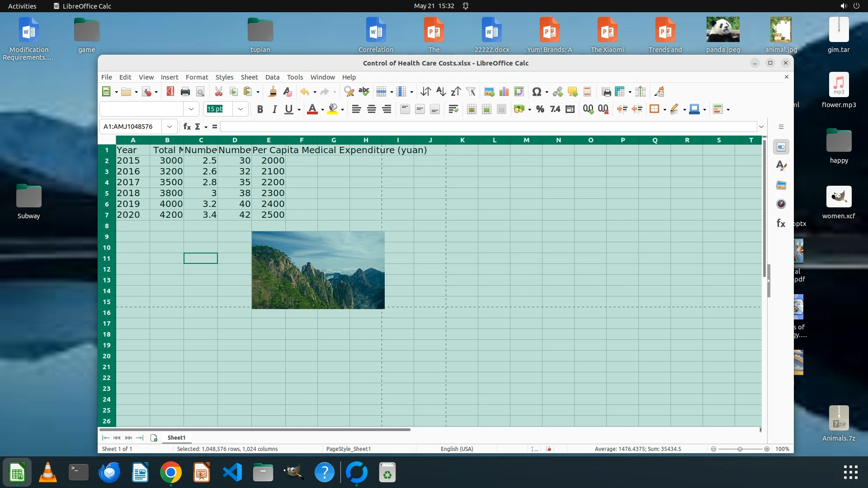Open the Data menu
This screenshot has height=488, width=868.
point(272,77)
